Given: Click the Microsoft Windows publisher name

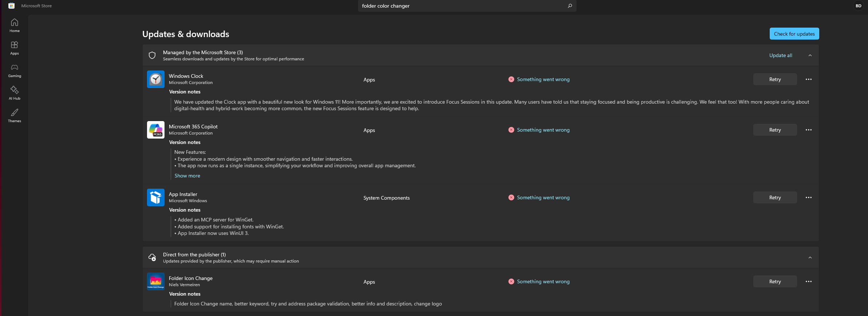Looking at the screenshot, I should click(x=188, y=201).
